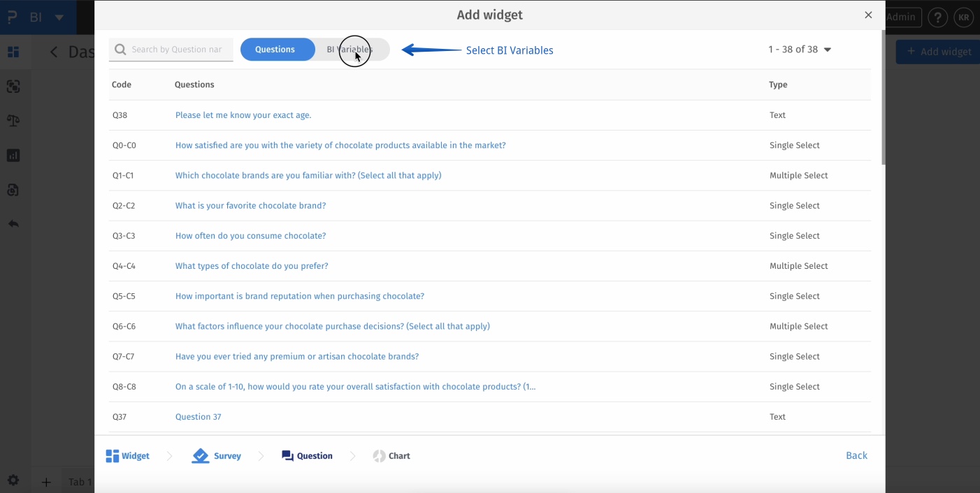Click the undo arrow icon in sidebar
This screenshot has width=980, height=493.
14,223
